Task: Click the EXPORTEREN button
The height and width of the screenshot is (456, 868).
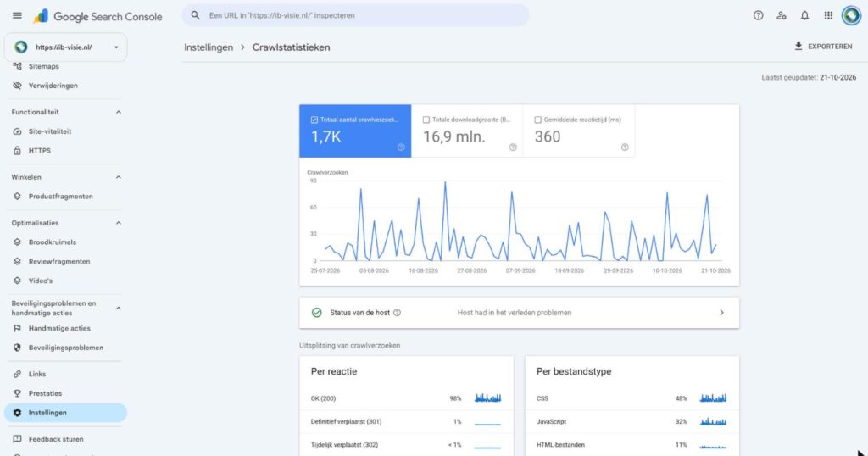Action: [823, 47]
